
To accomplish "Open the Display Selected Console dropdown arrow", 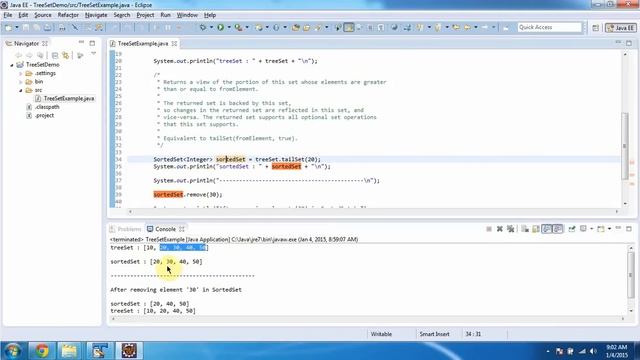I will click(x=591, y=229).
